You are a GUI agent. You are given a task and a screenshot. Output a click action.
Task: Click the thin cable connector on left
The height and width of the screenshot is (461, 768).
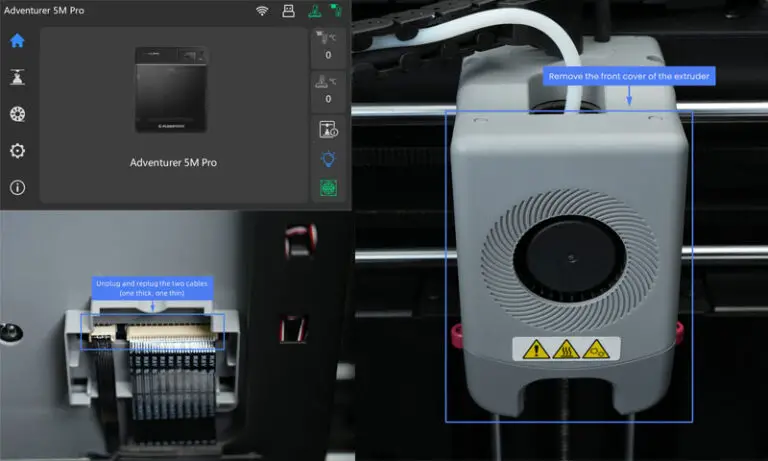103,334
